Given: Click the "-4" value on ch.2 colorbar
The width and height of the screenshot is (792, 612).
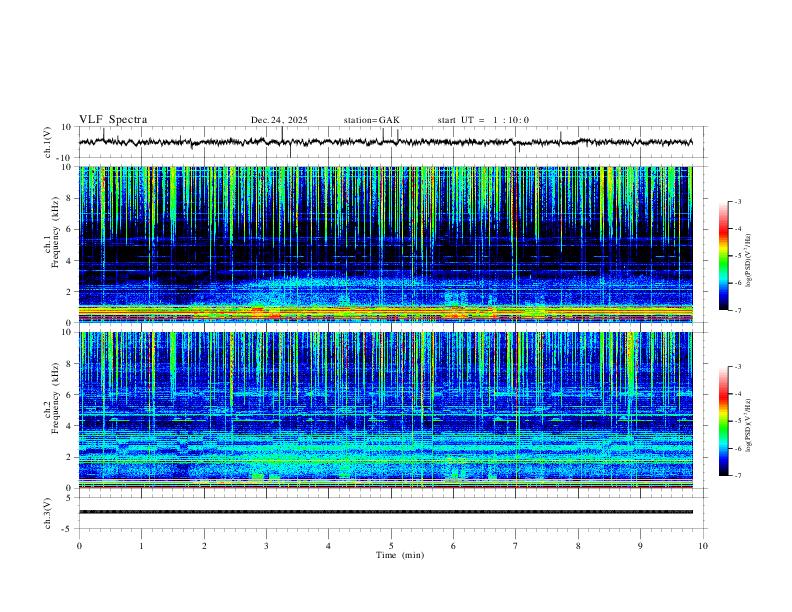Looking at the screenshot, I should coord(738,394).
